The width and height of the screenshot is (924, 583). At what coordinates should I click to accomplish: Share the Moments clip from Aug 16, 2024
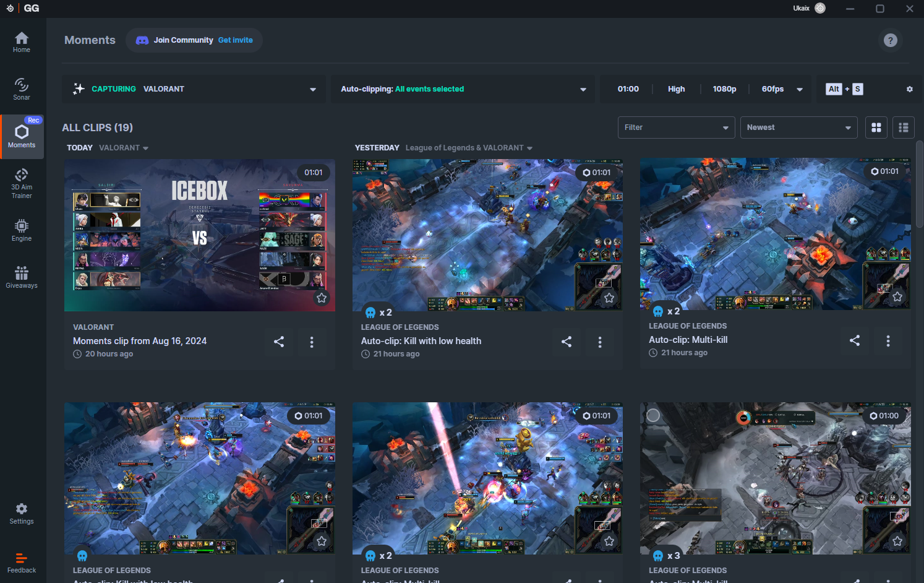tap(279, 342)
